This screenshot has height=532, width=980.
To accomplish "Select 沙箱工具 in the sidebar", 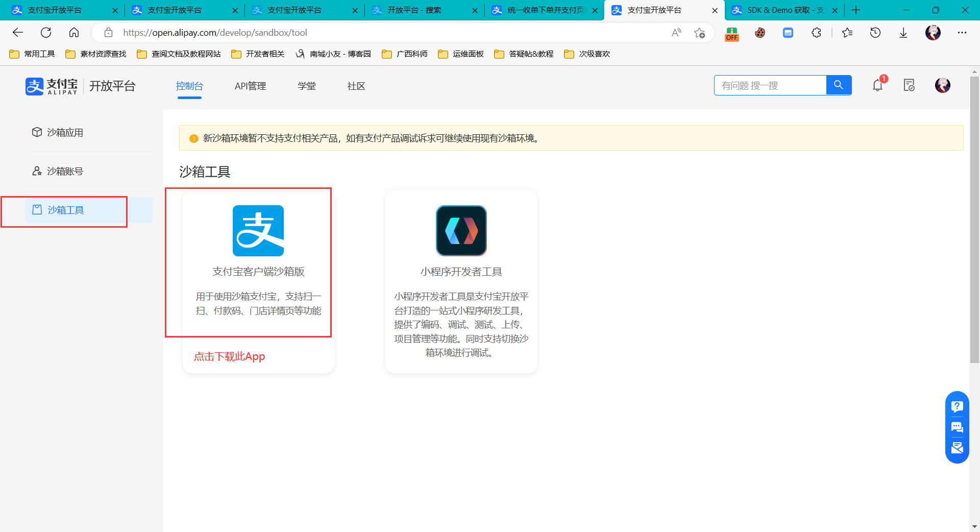I will (x=89, y=210).
